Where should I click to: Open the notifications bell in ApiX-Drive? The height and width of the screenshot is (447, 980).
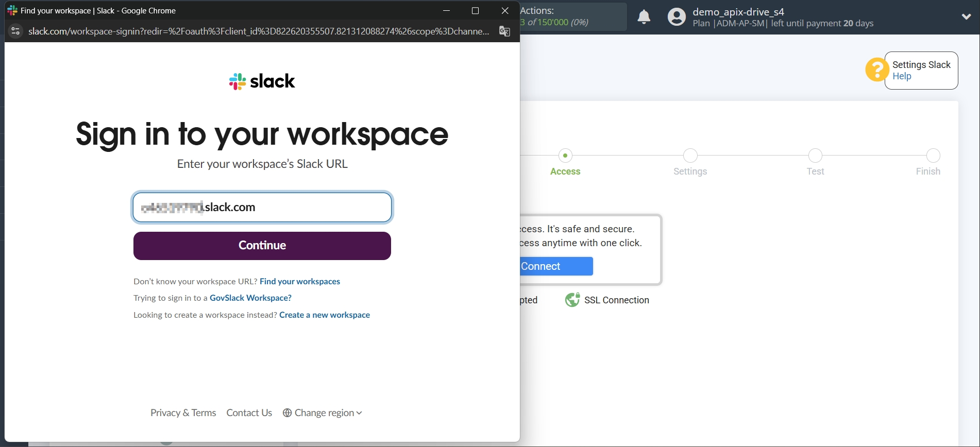pyautogui.click(x=644, y=17)
